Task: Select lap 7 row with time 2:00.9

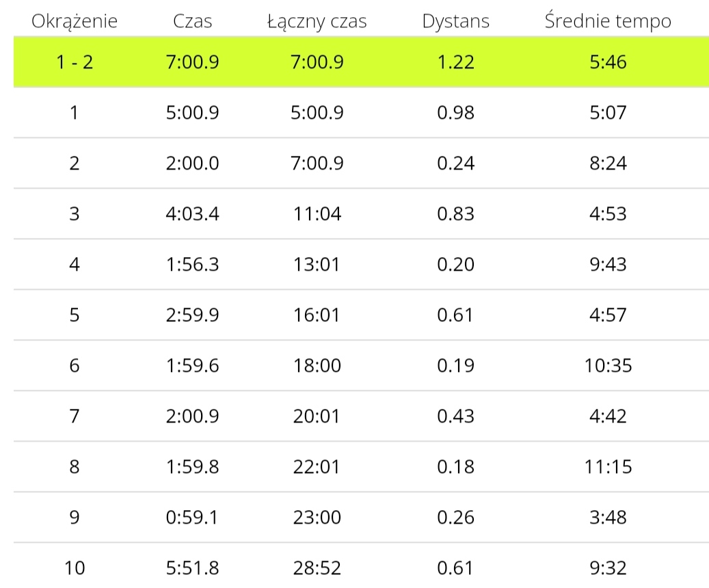Action: click(x=361, y=416)
